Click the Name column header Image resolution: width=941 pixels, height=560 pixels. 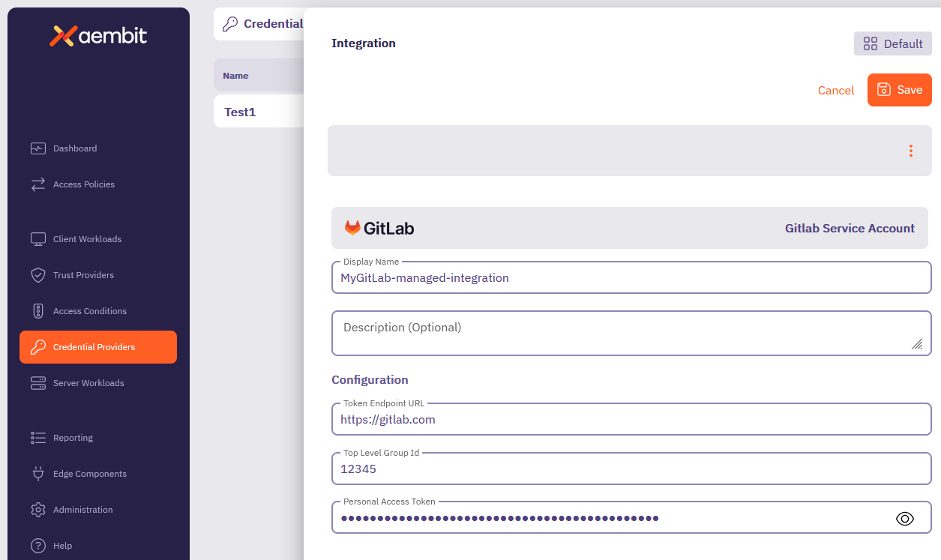235,76
